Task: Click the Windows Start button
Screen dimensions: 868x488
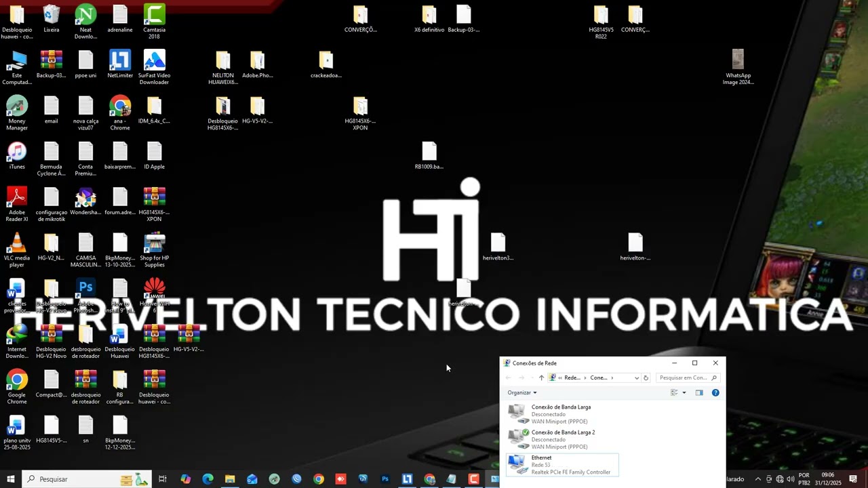Action: point(11,479)
